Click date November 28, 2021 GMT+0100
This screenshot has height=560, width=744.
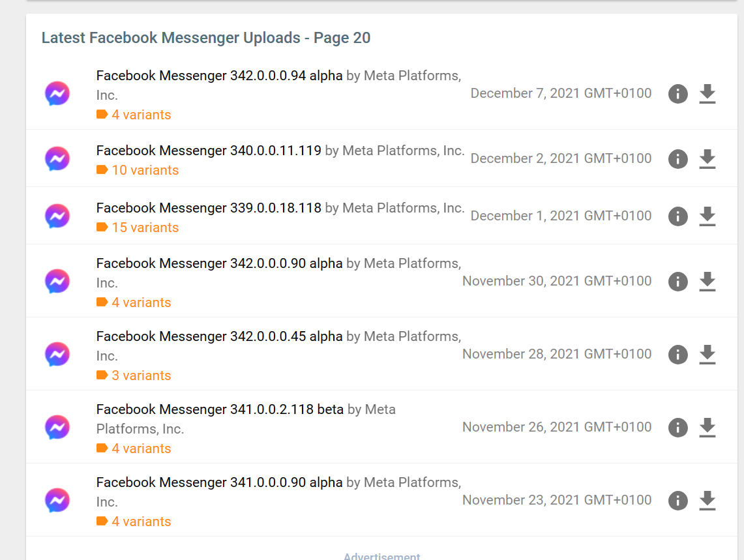(557, 355)
